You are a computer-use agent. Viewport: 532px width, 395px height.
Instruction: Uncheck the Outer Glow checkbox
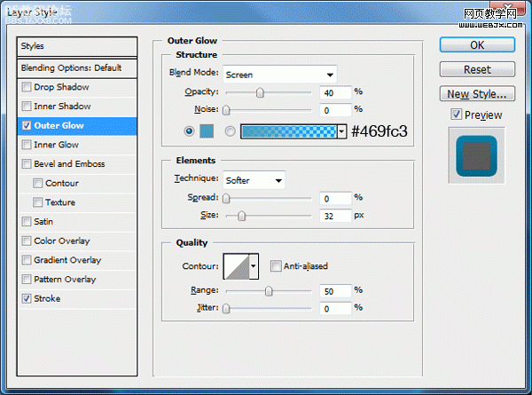[27, 126]
